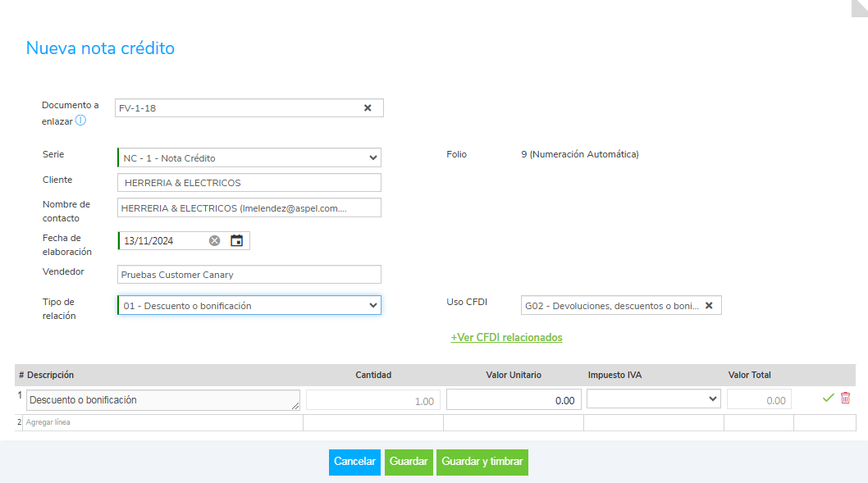
Task: Clear the linked document FV-1-18
Action: point(368,107)
